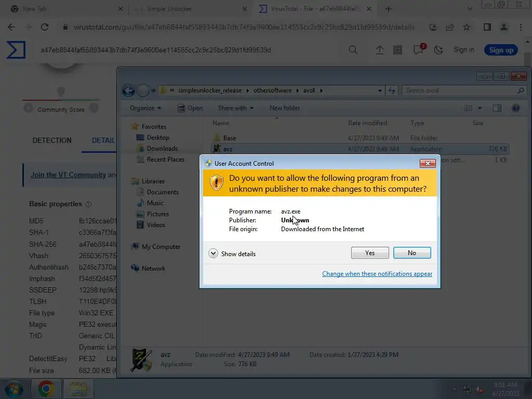
Task: Click the change view icon in Explorer
Action: [x=468, y=108]
